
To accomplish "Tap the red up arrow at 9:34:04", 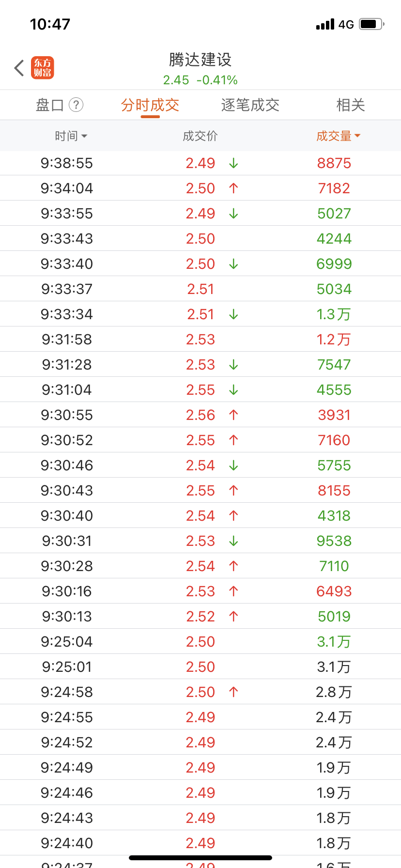I will [x=233, y=188].
